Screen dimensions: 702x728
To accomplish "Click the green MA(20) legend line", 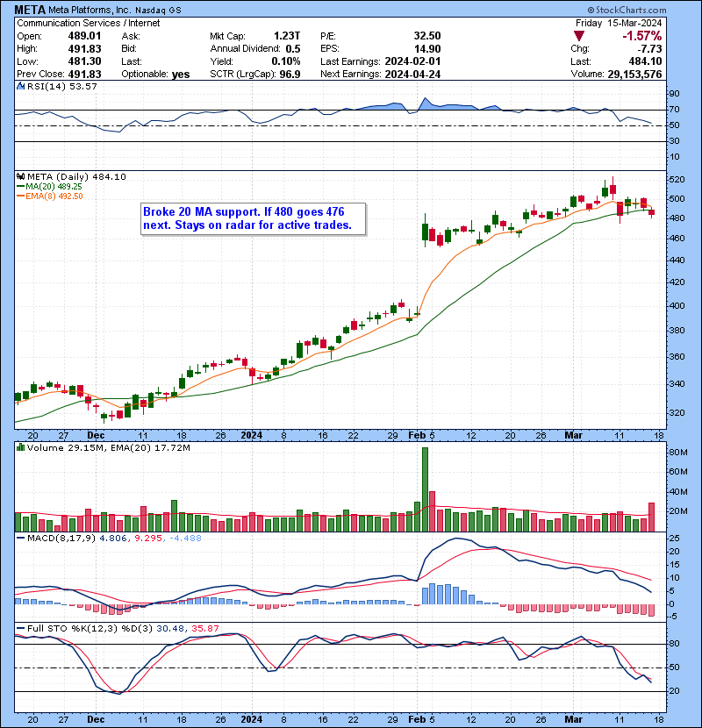I will click(x=20, y=187).
